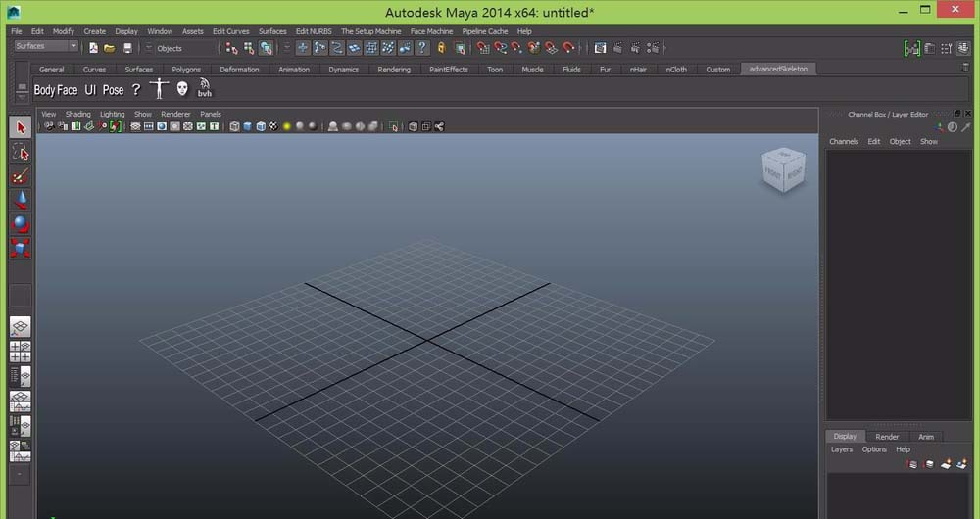Toggle Make live surface magnet
Image resolution: width=980 pixels, height=519 pixels.
tap(568, 47)
